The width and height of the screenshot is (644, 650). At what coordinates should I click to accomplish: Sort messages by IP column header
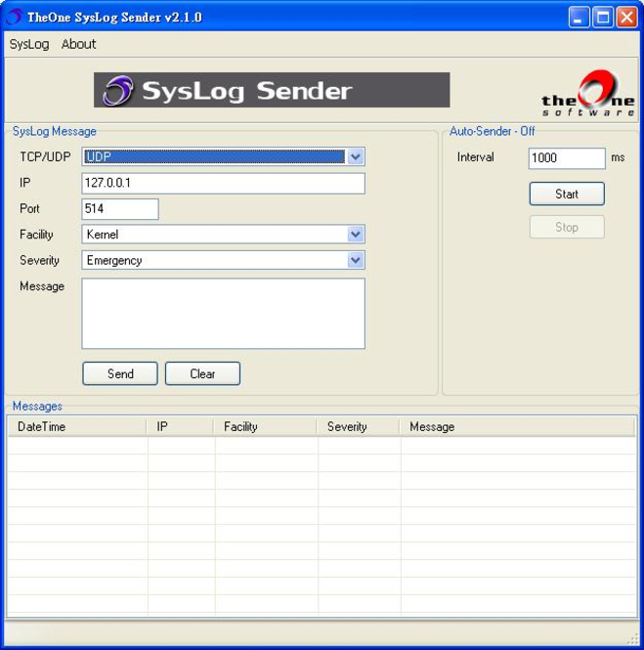[181, 426]
